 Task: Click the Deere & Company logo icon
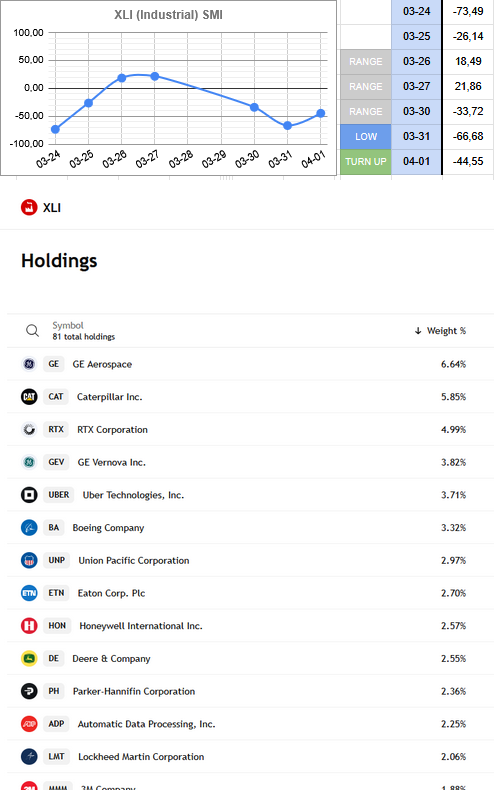click(29, 659)
